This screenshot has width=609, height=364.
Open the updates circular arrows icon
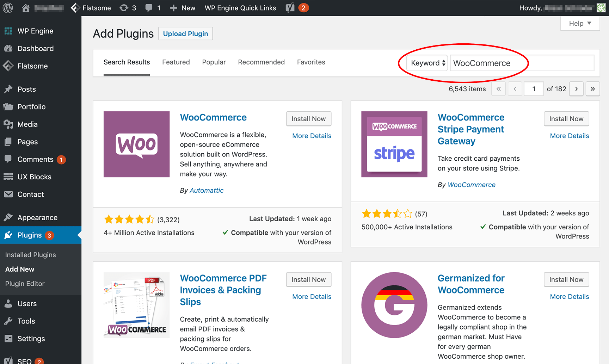124,8
